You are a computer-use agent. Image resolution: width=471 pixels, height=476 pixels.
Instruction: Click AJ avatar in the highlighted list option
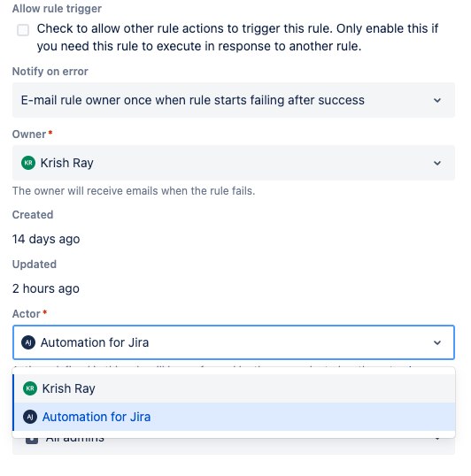(x=30, y=417)
